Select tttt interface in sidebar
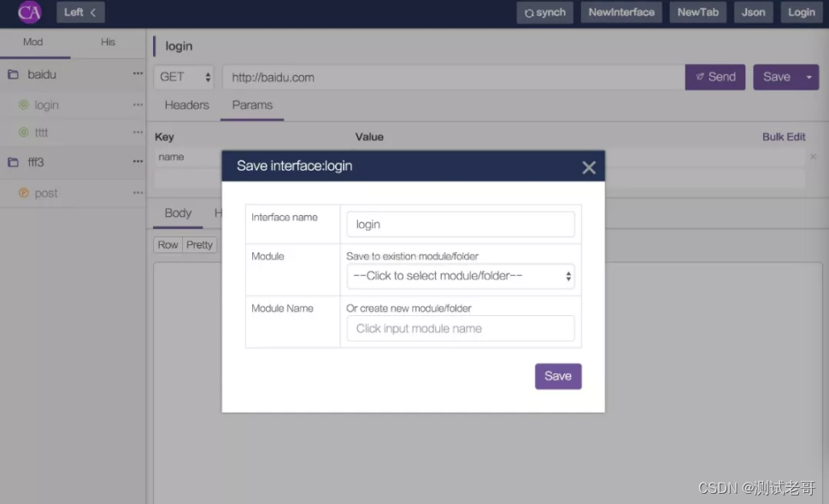The height and width of the screenshot is (504, 829). click(x=41, y=132)
